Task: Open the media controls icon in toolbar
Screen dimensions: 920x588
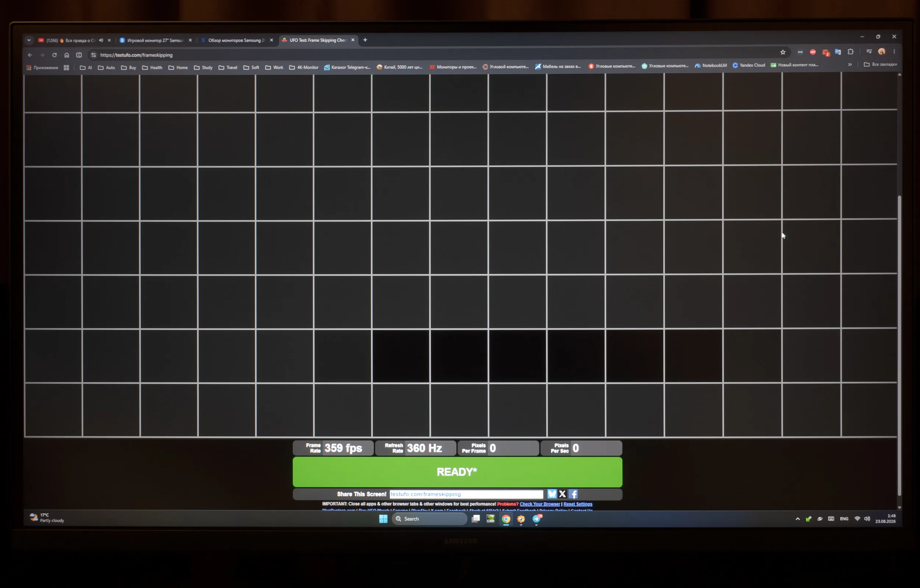Action: pyautogui.click(x=869, y=51)
